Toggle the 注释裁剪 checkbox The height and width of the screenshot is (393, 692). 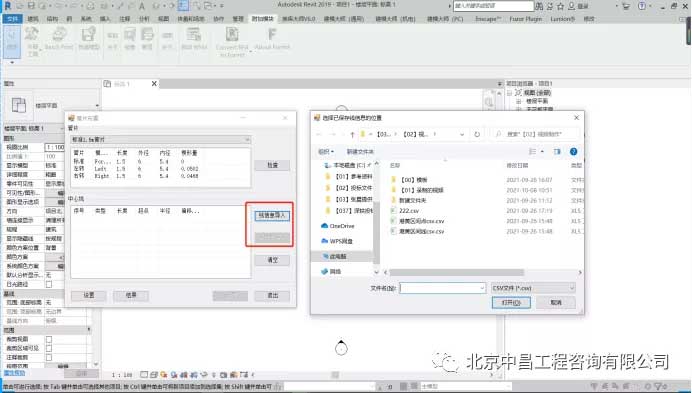(x=49, y=357)
